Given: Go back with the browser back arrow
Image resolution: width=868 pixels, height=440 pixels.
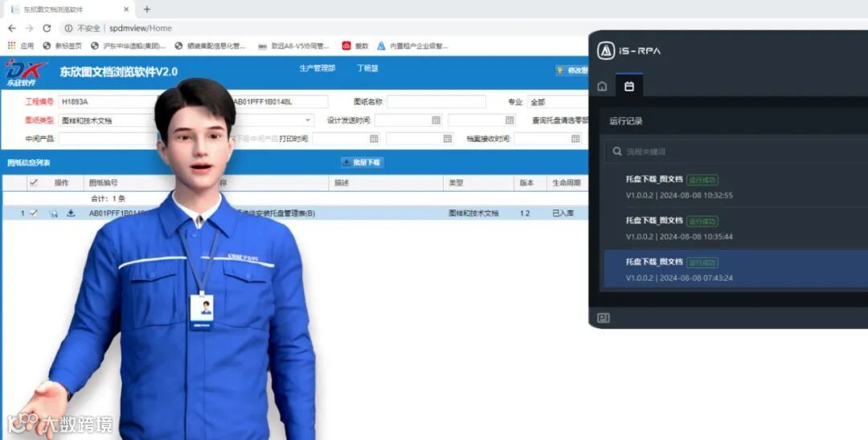Looking at the screenshot, I should coord(11,28).
